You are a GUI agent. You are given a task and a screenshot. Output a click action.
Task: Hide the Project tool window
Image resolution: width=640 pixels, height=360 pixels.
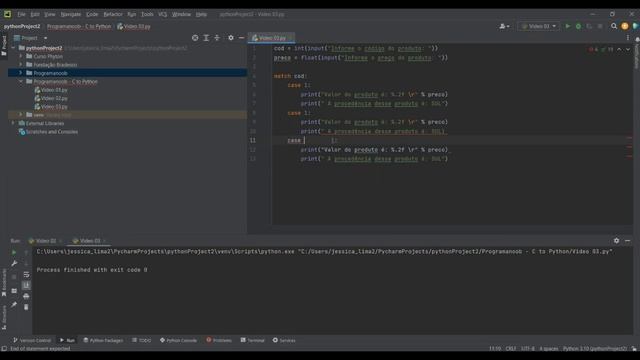click(241, 38)
